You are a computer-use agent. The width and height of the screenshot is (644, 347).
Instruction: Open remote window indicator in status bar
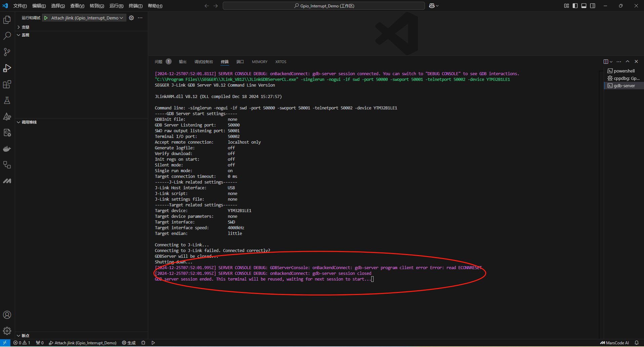(5, 343)
